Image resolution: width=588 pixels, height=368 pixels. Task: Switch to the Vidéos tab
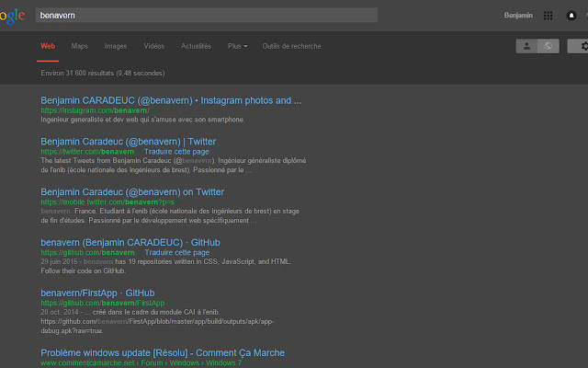tap(153, 46)
